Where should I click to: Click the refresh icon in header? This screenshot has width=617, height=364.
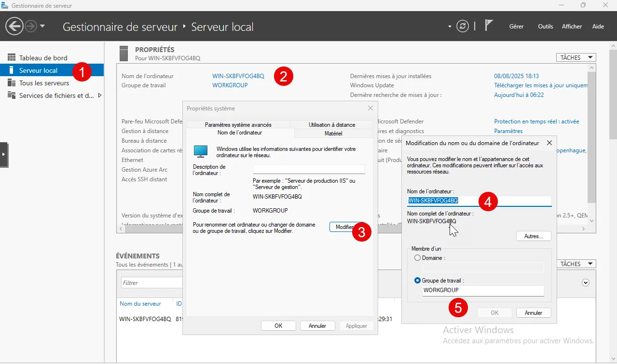pyautogui.click(x=463, y=27)
